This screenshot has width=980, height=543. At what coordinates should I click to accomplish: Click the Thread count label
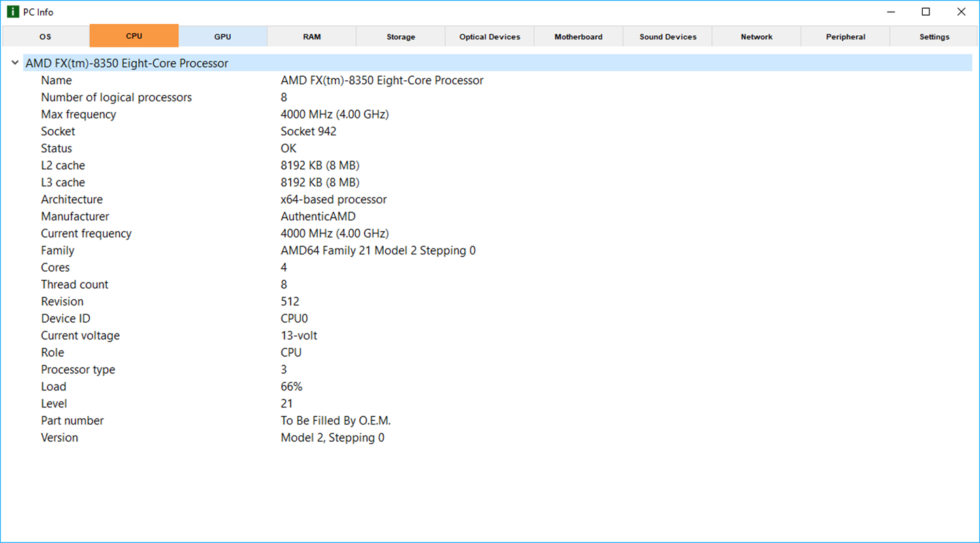click(x=74, y=284)
